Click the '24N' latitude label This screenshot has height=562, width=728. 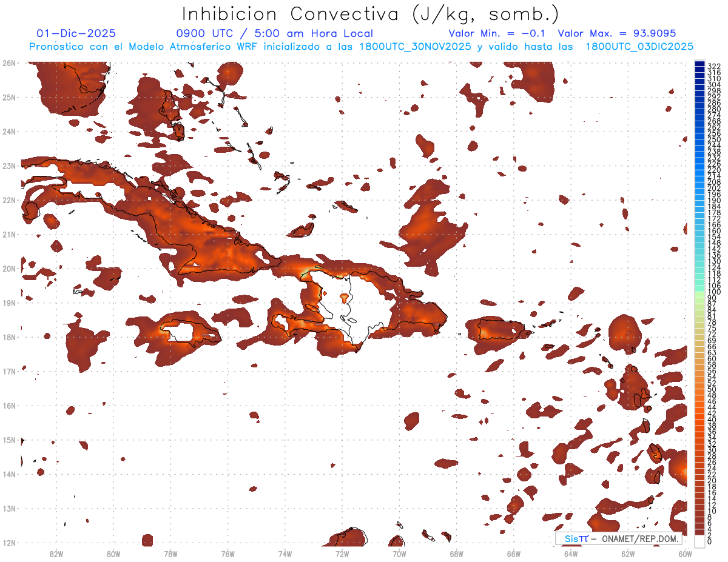(x=9, y=132)
